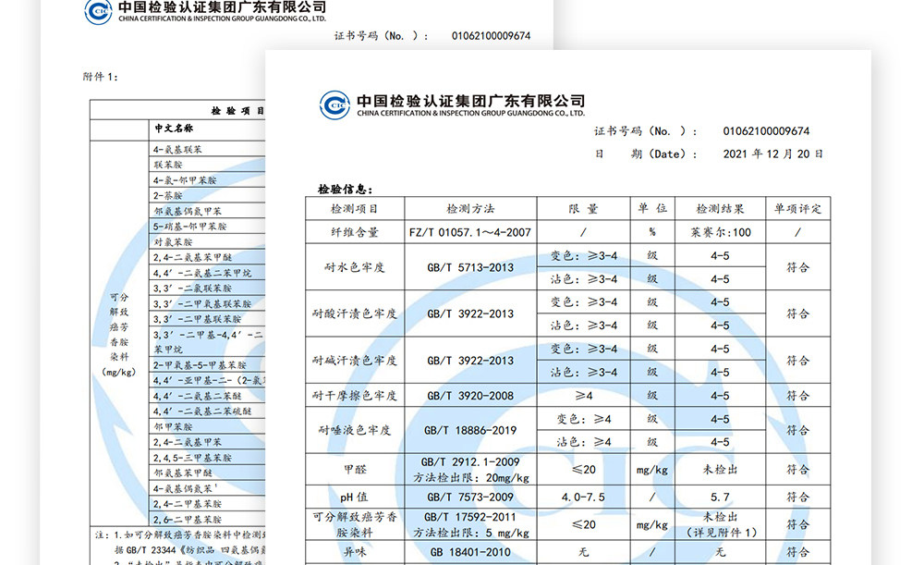Image resolution: width=924 pixels, height=565 pixels.
Task: Select method GB/T 7573-2009
Action: click(x=470, y=497)
